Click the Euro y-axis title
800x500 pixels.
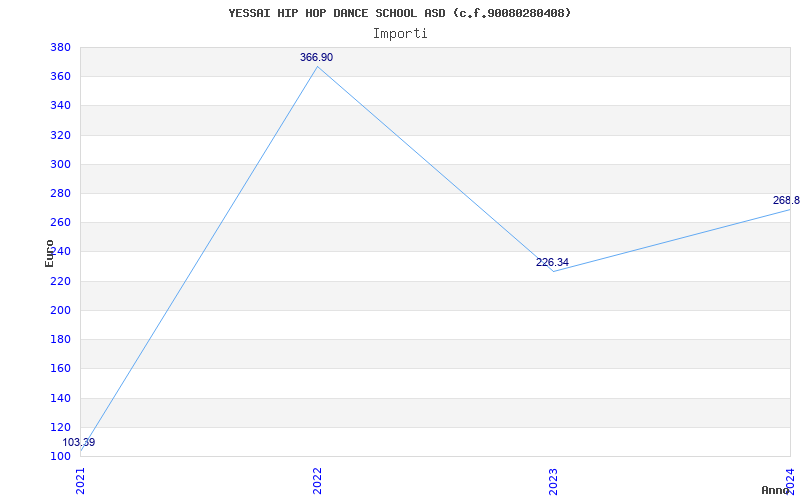tap(49, 253)
